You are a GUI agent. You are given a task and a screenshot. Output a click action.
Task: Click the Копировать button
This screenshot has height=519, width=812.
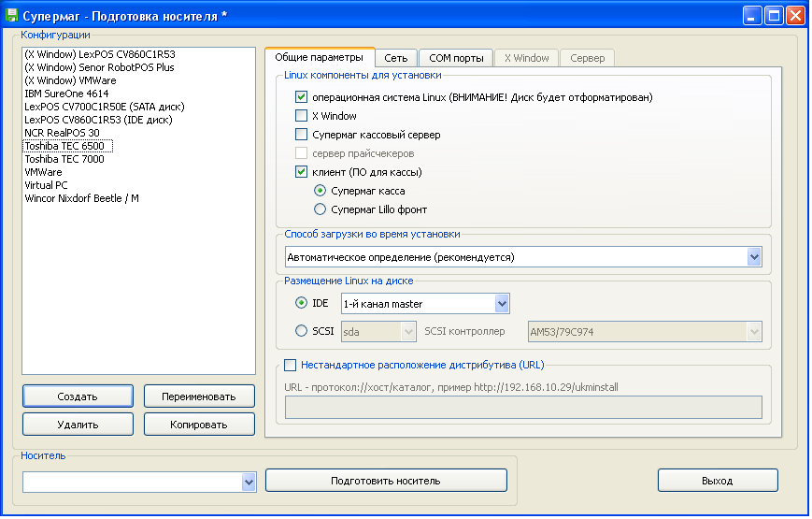199,425
